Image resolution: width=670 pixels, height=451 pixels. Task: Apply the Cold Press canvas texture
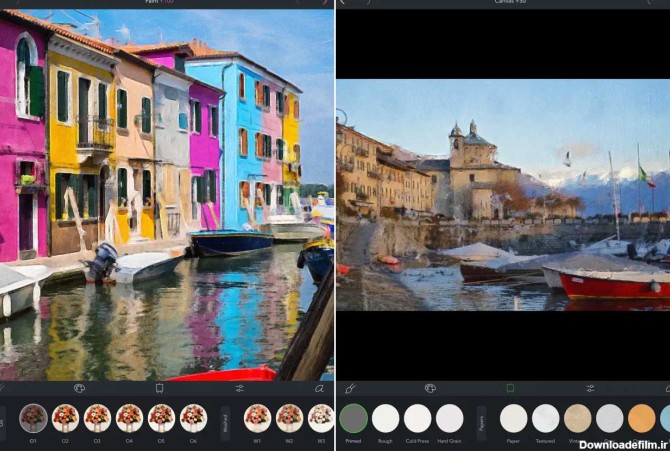click(x=417, y=418)
